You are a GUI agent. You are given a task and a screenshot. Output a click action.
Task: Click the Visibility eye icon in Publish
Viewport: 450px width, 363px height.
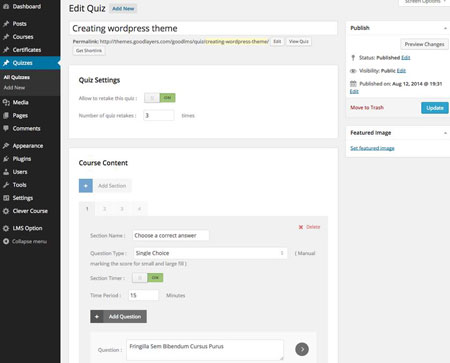(353, 71)
